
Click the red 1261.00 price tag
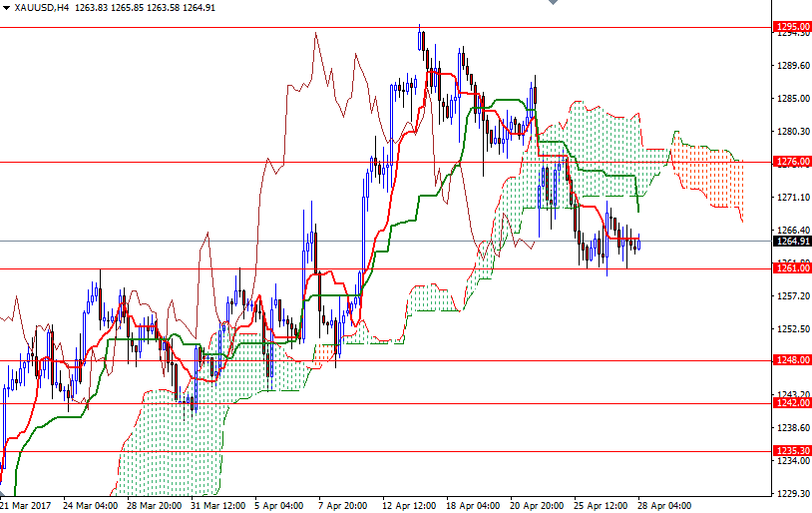(792, 268)
